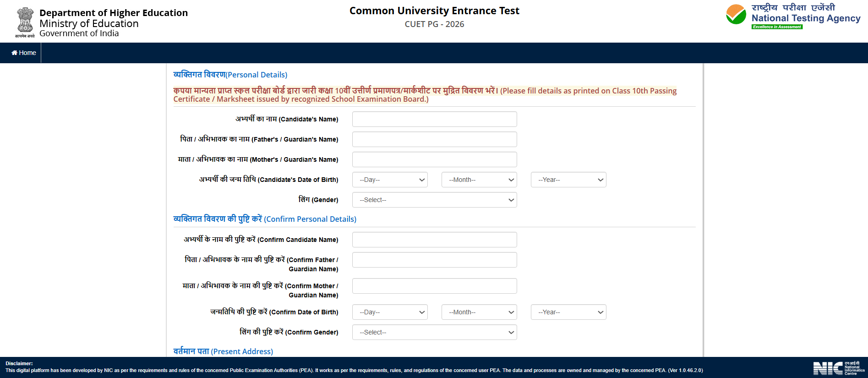Image resolution: width=868 pixels, height=378 pixels.
Task: Expand the Confirm Date of Birth Month dropdown
Action: [x=479, y=312]
